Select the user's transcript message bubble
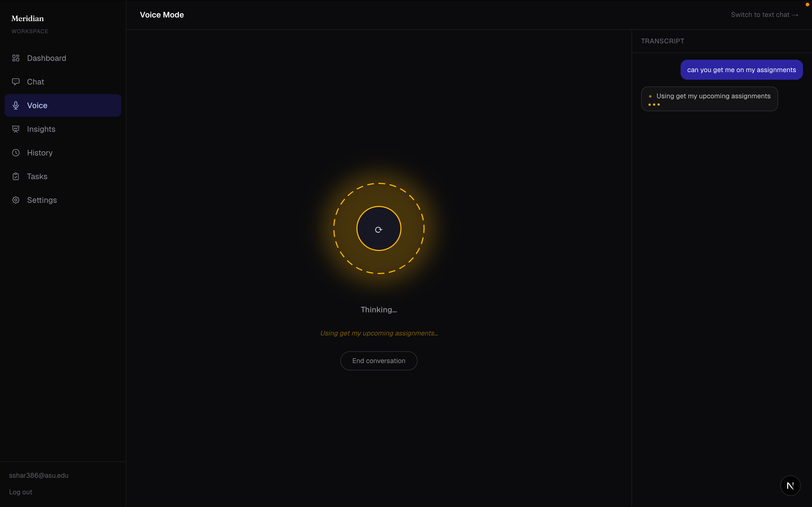 pos(741,70)
